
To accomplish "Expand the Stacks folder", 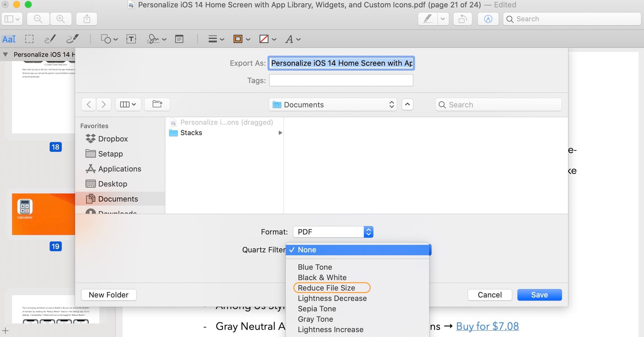I will (x=280, y=133).
